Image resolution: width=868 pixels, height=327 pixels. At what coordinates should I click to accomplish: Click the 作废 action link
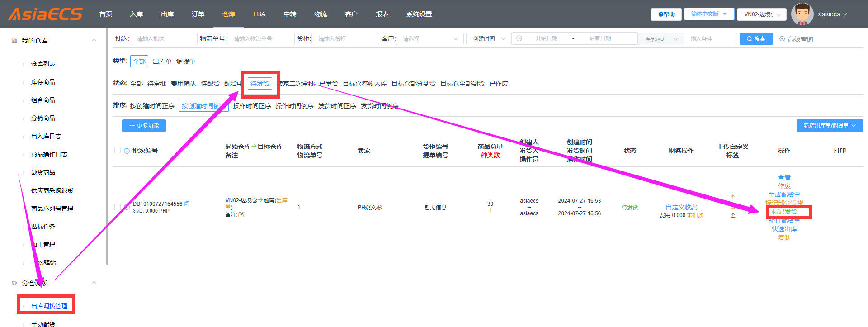784,186
